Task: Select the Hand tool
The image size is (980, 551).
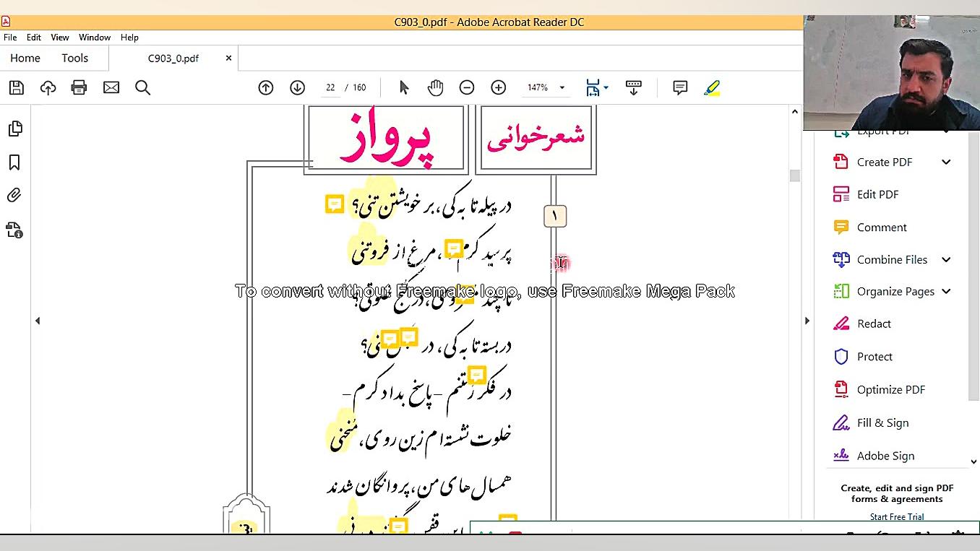Action: [x=435, y=87]
